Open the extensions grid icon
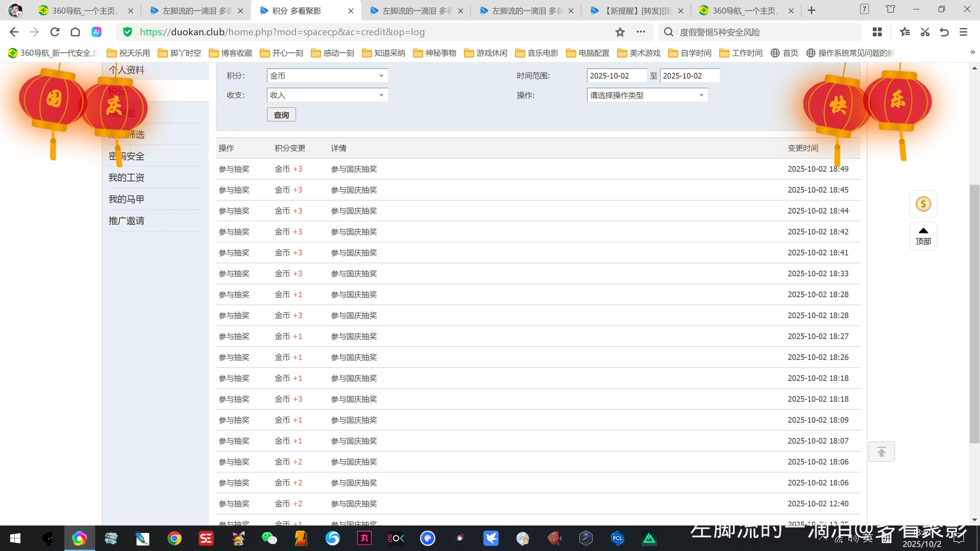Image resolution: width=980 pixels, height=551 pixels. (x=877, y=32)
